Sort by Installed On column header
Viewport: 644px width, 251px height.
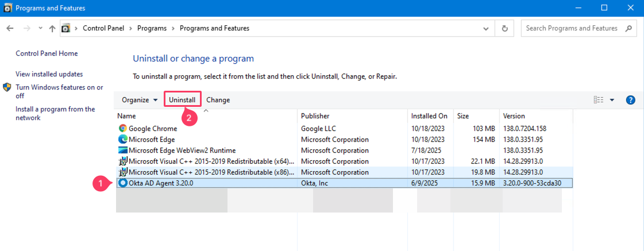(430, 116)
